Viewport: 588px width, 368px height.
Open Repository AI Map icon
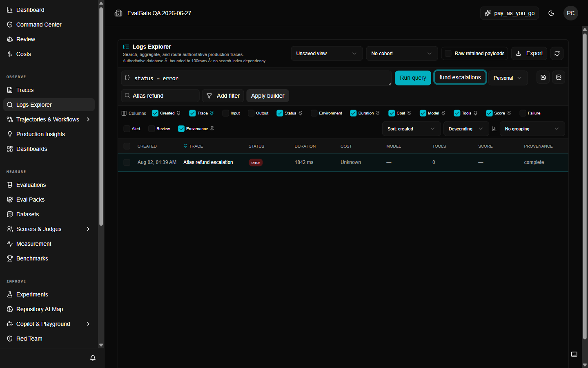10,309
